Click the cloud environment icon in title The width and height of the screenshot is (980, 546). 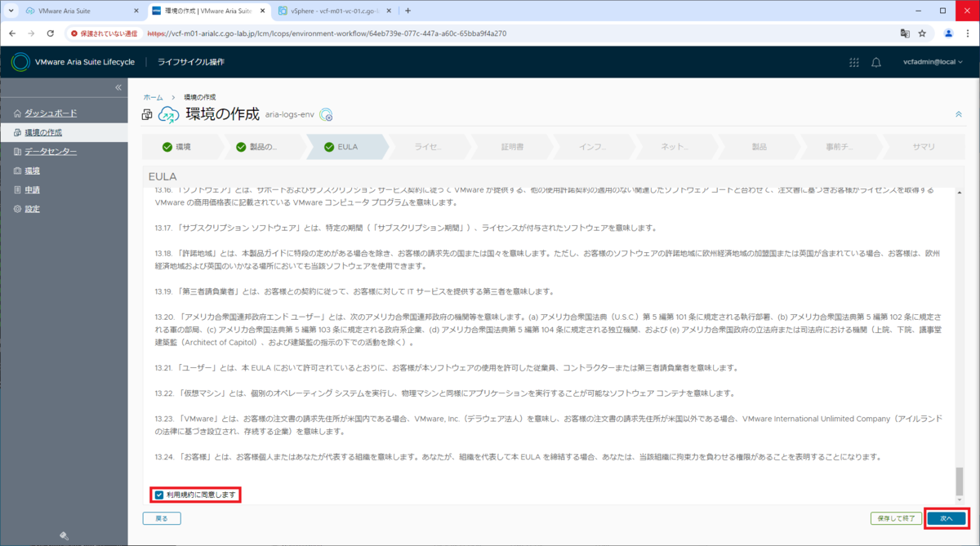point(168,115)
